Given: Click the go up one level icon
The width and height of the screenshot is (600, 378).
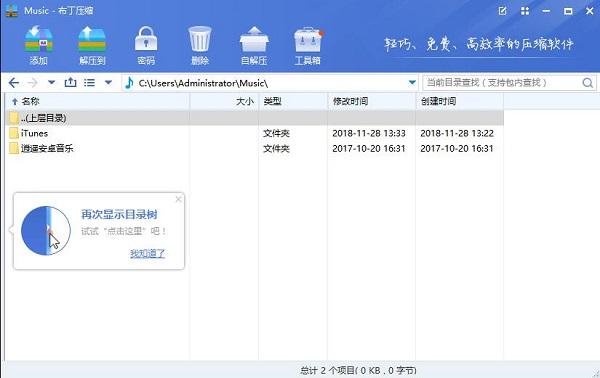Looking at the screenshot, I should 70,82.
